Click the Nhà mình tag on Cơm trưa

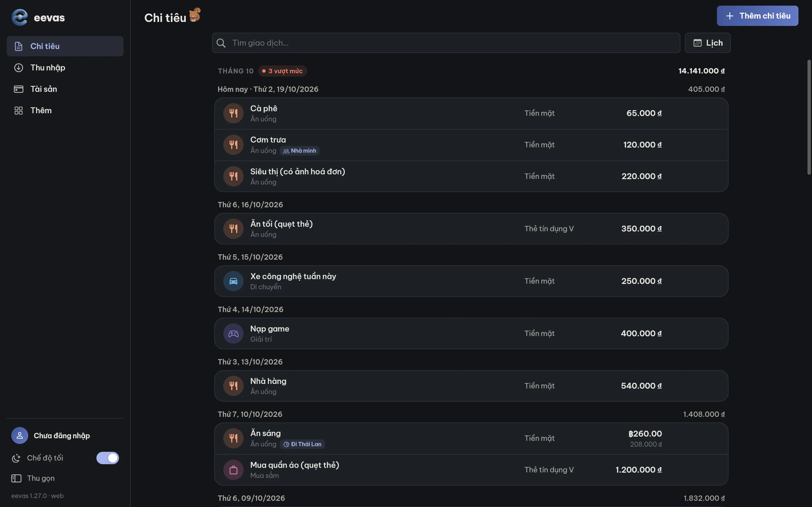[300, 151]
